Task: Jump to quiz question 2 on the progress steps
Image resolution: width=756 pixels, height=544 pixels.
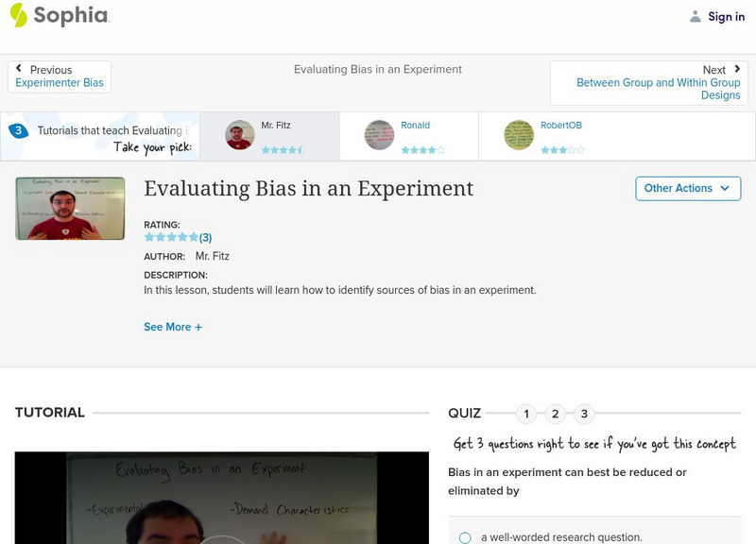Action: click(556, 413)
